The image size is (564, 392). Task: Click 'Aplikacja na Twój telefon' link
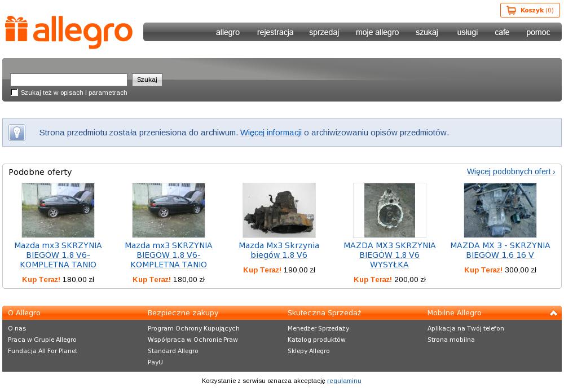(x=466, y=328)
